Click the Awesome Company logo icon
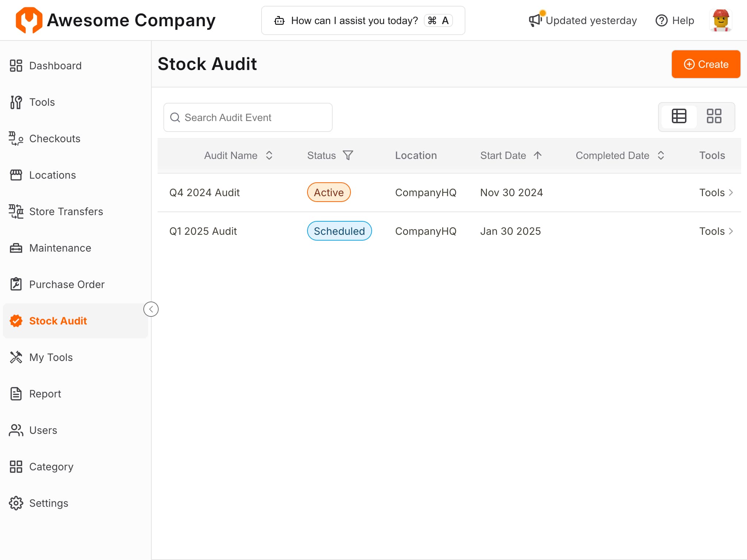 tap(29, 20)
